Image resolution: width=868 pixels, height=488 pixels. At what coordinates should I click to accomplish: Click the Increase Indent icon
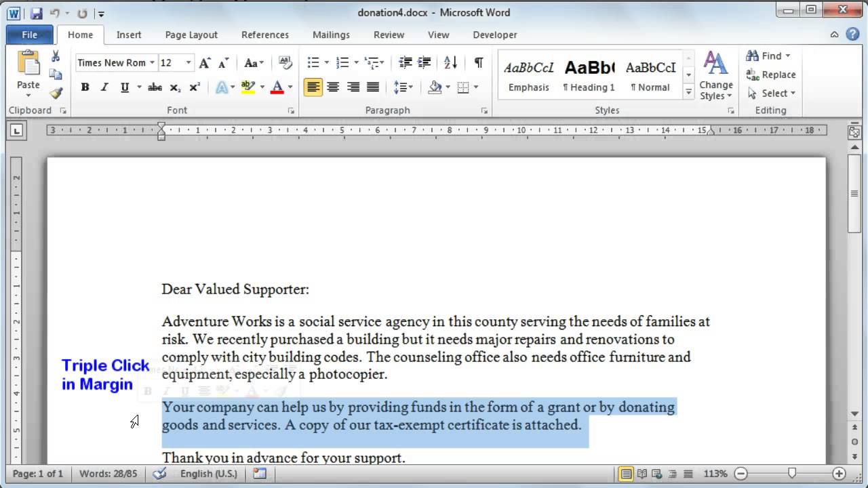(x=425, y=63)
